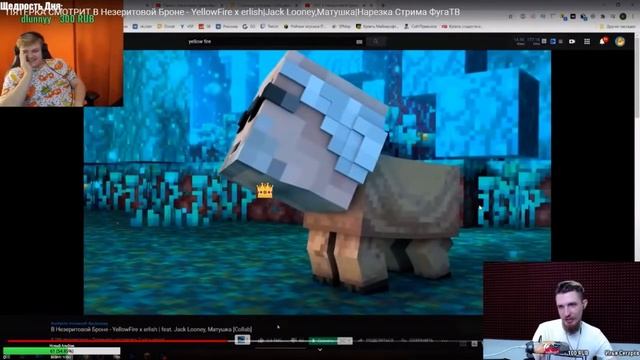Open the 'Рейтинг игроков' bookmark

click(x=305, y=27)
